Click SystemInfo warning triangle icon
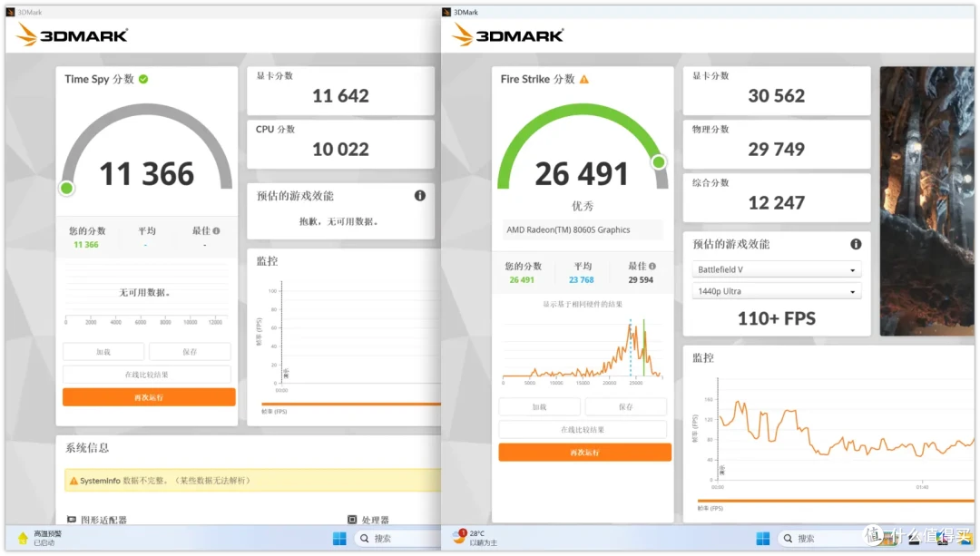The image size is (980, 556). pos(73,481)
